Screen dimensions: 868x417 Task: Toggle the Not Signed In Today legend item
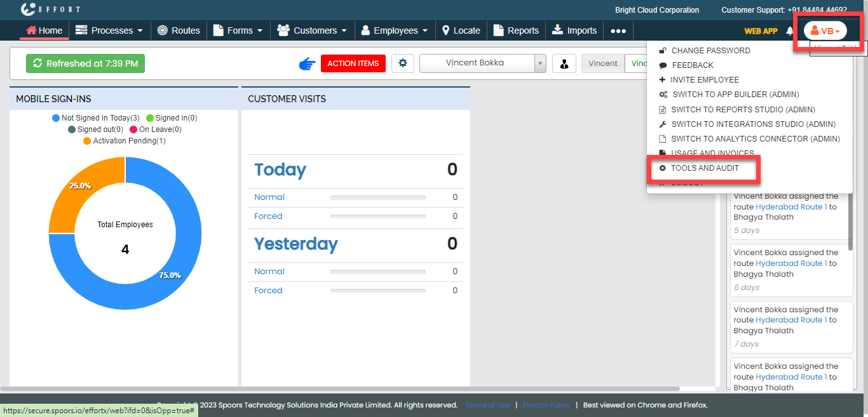coord(95,117)
